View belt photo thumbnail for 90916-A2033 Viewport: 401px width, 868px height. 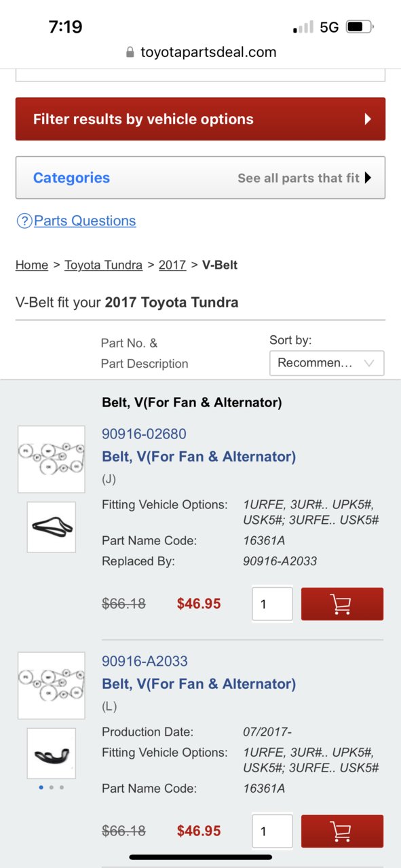52,753
